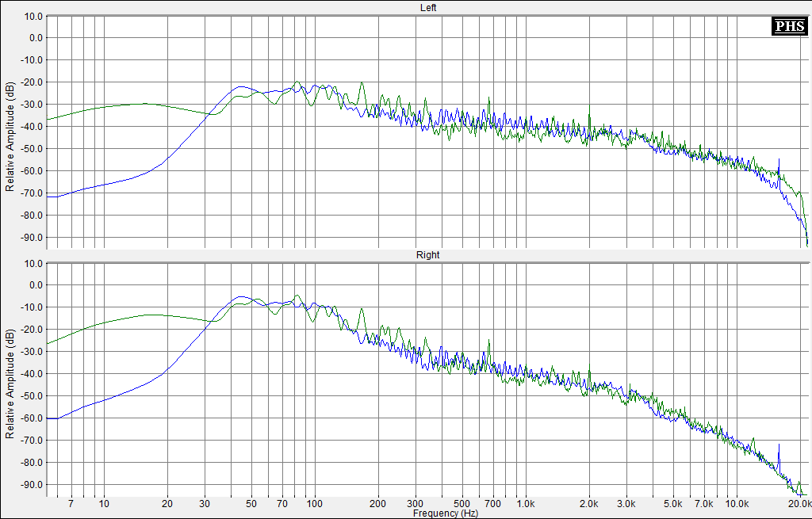Click the PHS logo badge
Screen dimensions: 812x519
[789, 27]
